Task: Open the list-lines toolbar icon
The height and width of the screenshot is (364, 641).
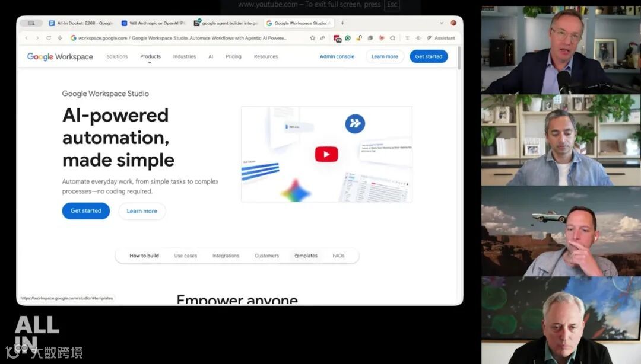Action: pos(407,38)
